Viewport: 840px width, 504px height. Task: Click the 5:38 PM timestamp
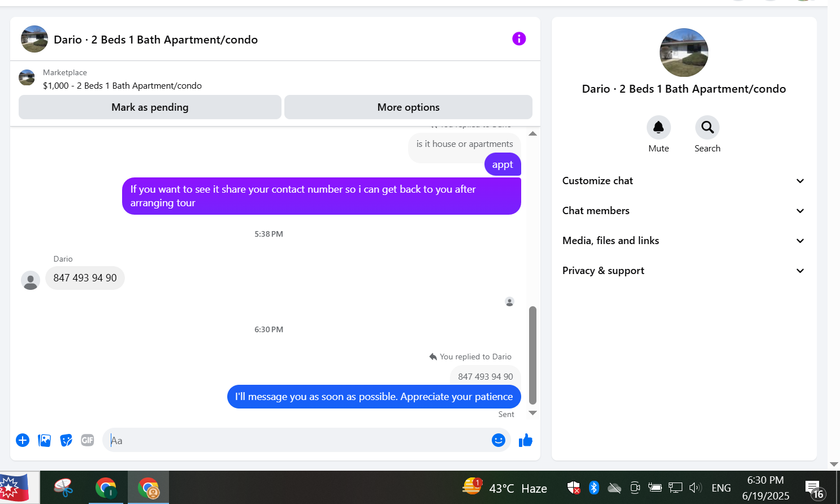point(269,234)
